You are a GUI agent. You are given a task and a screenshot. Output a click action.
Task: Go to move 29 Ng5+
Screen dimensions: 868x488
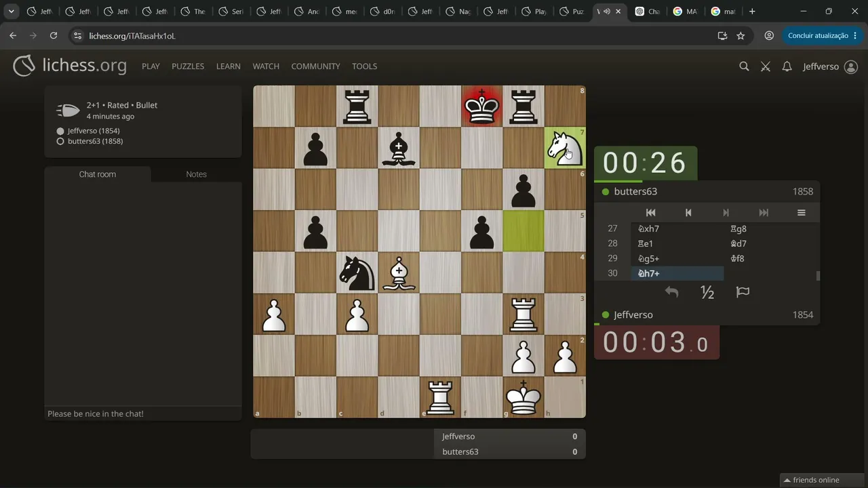coord(677,259)
